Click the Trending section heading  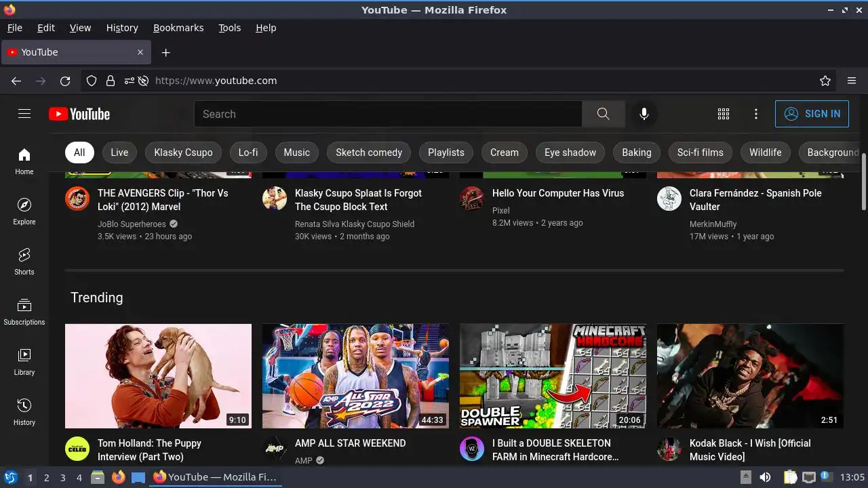[97, 298]
